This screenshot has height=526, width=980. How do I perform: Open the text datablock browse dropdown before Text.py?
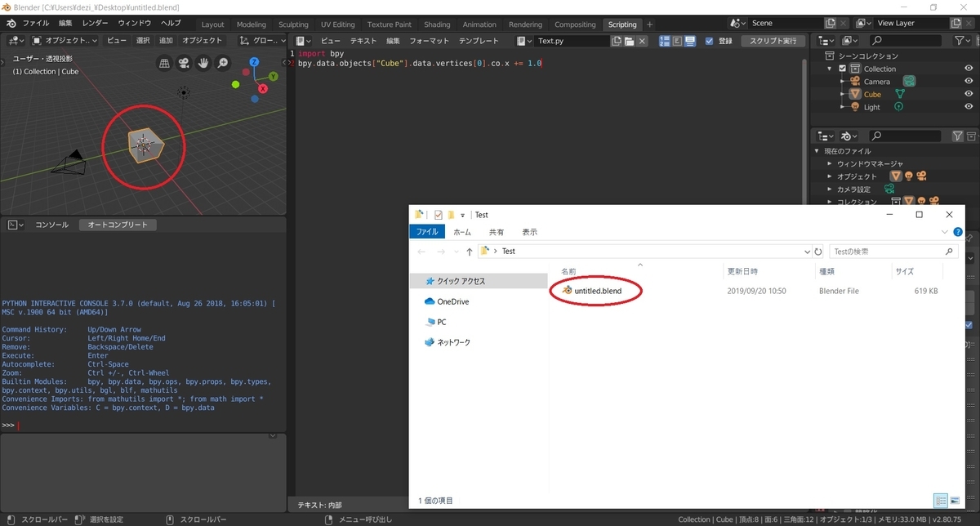tap(523, 41)
